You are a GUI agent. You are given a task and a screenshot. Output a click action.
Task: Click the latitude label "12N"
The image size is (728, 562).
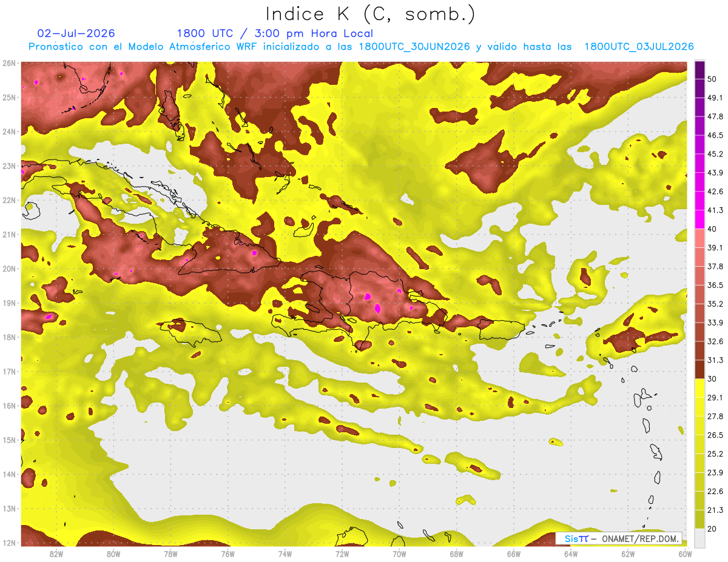coord(8,543)
